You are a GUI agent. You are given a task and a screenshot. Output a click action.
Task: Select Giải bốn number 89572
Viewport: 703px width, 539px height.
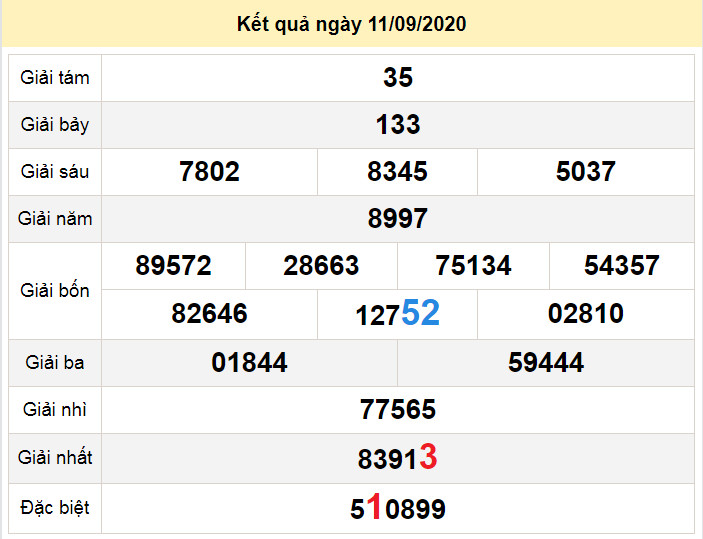coord(174,265)
